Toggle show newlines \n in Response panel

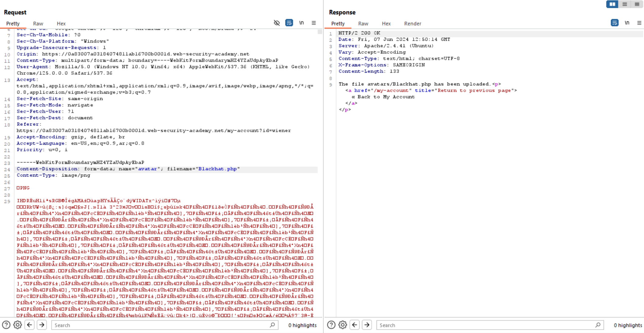pyautogui.click(x=627, y=23)
